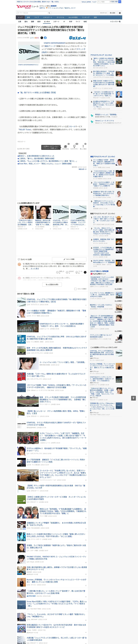Open the Yahoo! JAPAN link at top
Viewport: 138px width, 644px height.
click(86, 2)
